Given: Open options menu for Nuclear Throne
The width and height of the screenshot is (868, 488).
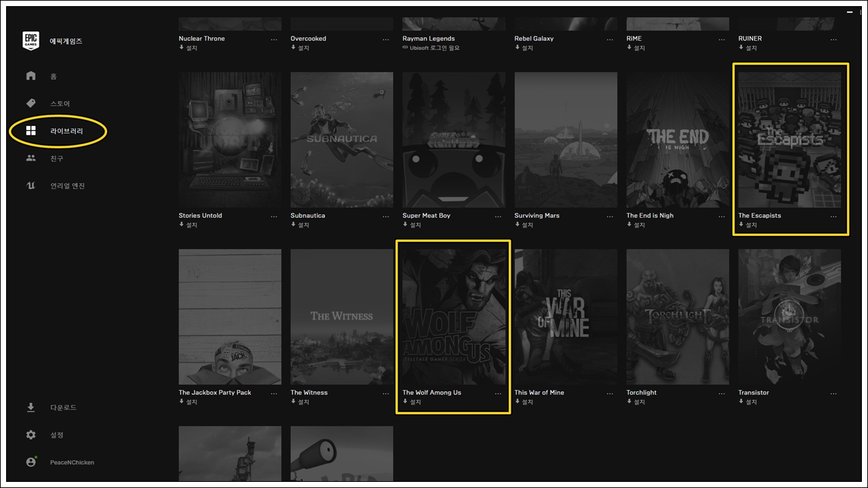Looking at the screenshot, I should point(274,39).
